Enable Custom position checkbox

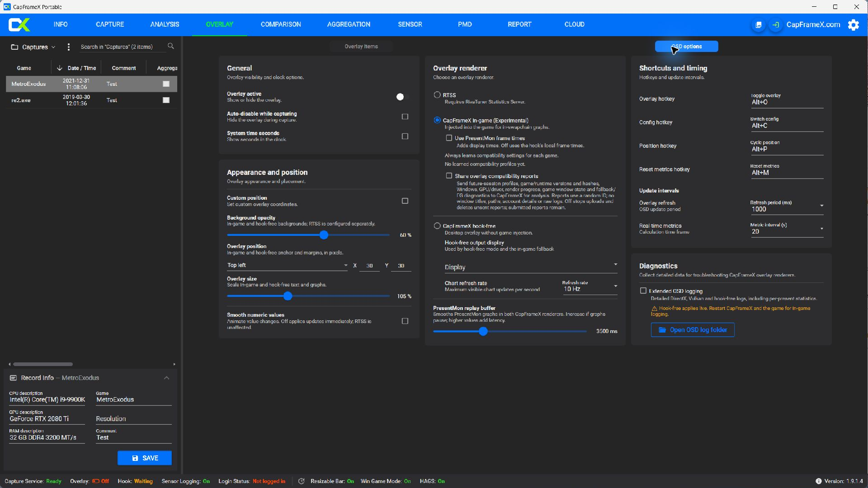405,201
